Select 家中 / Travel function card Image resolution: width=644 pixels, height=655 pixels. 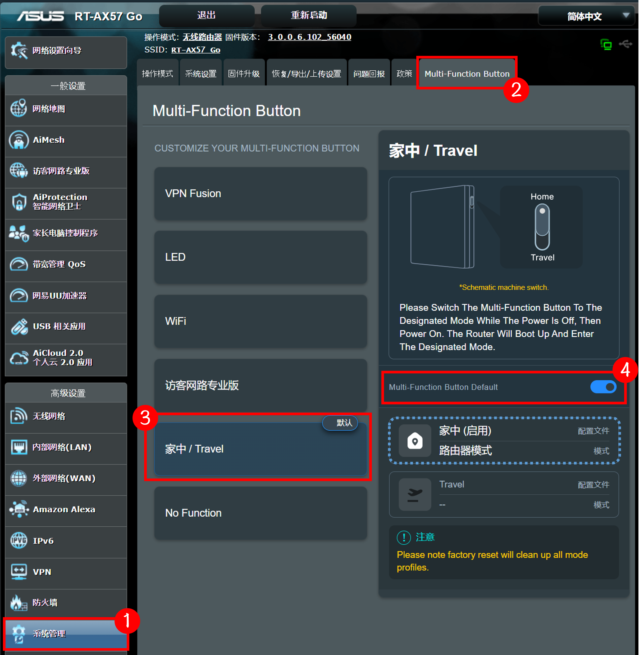(261, 449)
